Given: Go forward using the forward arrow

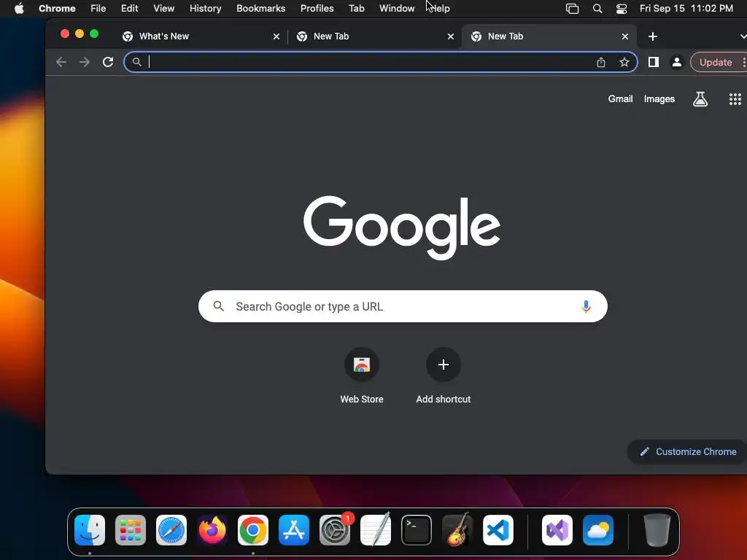Looking at the screenshot, I should coord(85,62).
